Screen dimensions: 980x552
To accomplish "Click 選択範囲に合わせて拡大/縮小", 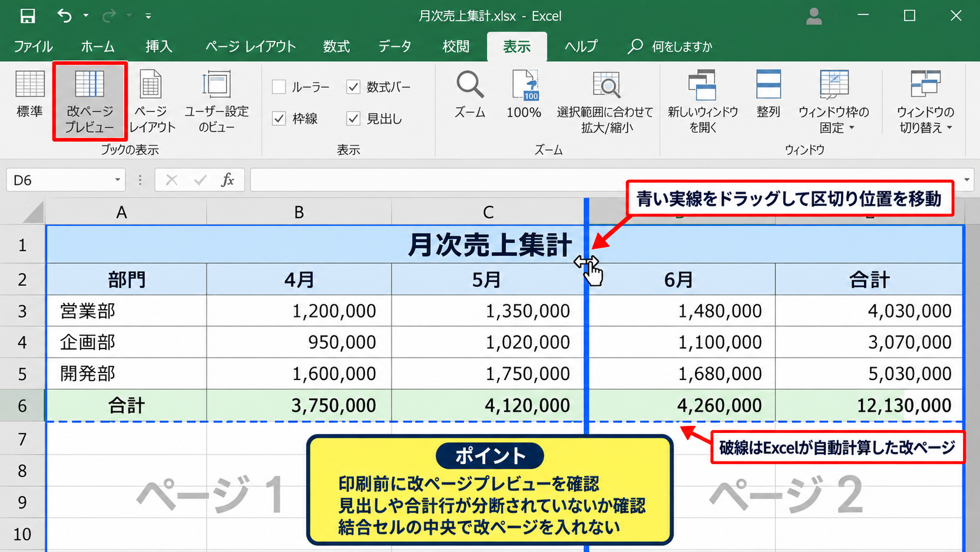I will (x=605, y=101).
